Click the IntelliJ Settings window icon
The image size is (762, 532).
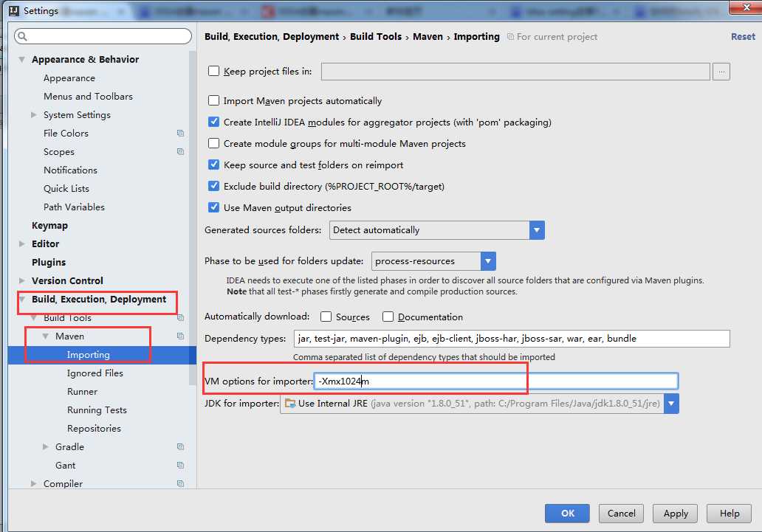pyautogui.click(x=14, y=10)
